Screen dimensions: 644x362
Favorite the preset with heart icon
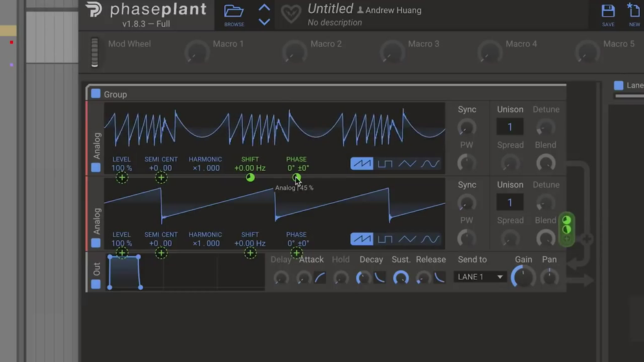click(291, 14)
